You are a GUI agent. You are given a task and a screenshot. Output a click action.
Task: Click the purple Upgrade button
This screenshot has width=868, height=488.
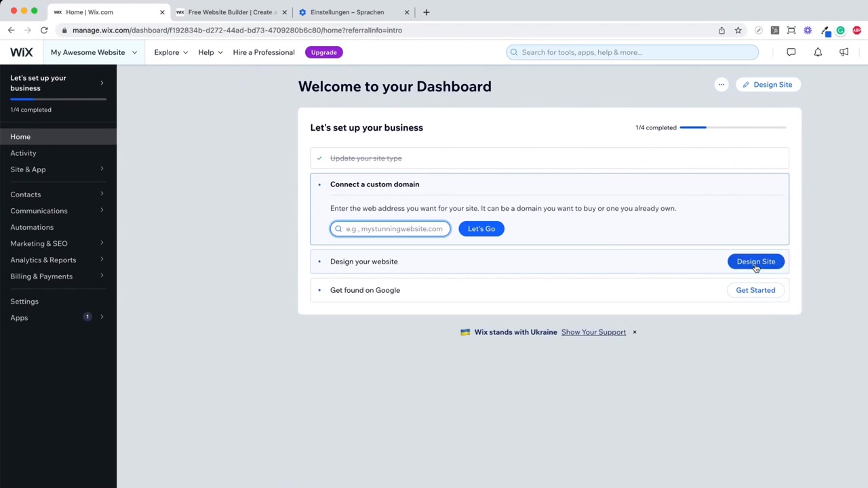click(x=323, y=52)
